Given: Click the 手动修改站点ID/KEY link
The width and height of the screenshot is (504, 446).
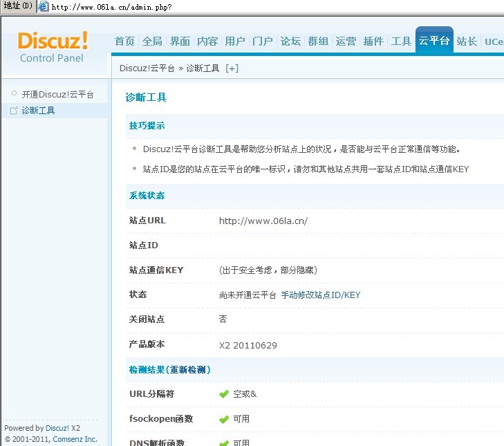Looking at the screenshot, I should [x=320, y=295].
